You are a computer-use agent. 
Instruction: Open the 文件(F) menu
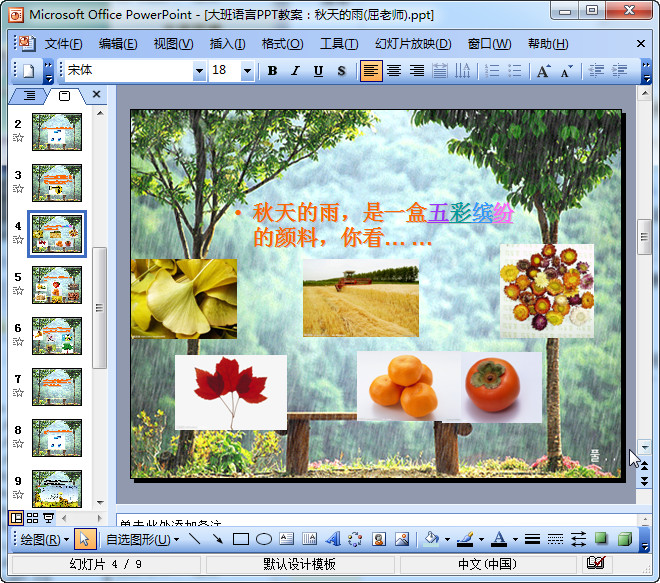click(x=64, y=43)
